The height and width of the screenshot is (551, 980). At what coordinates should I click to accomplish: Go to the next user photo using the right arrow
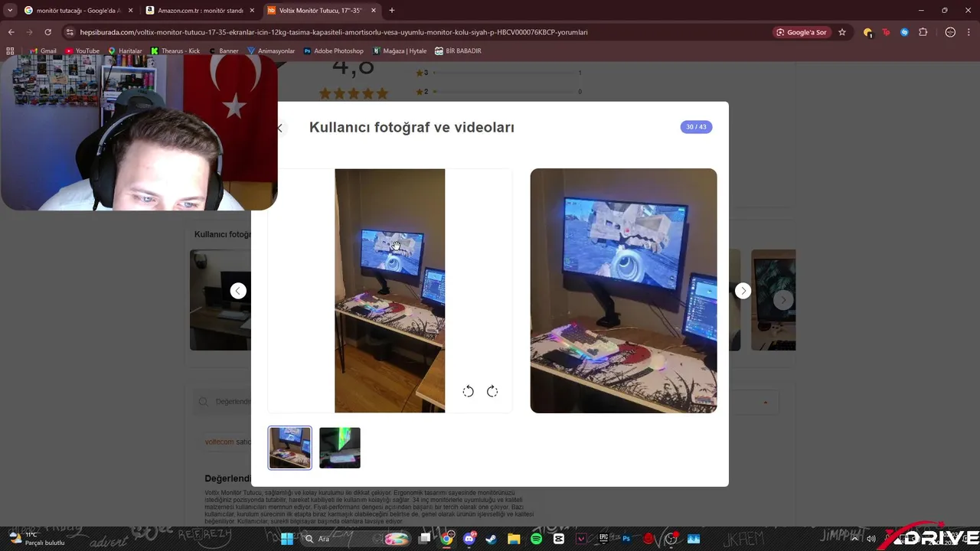743,291
